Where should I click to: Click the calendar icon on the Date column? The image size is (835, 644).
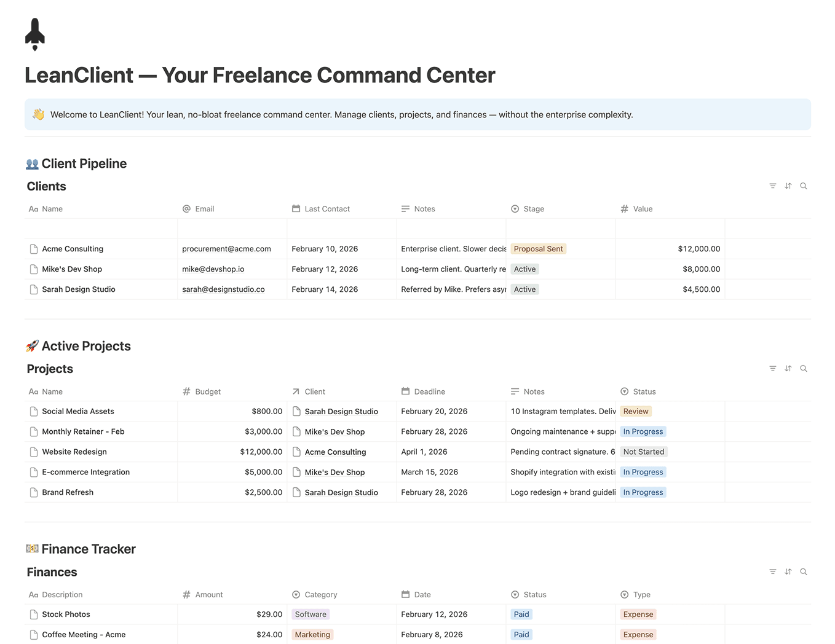point(405,594)
